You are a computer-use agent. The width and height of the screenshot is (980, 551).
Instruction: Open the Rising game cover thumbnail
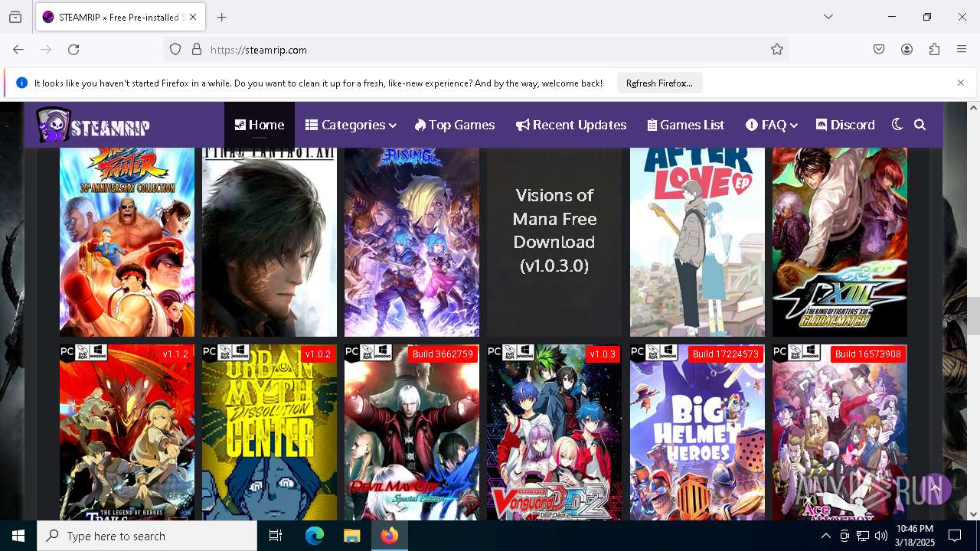(x=412, y=242)
